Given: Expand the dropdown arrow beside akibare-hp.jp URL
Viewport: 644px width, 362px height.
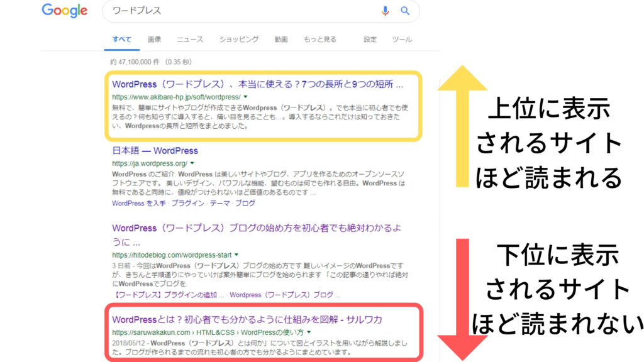Looking at the screenshot, I should pos(246,97).
